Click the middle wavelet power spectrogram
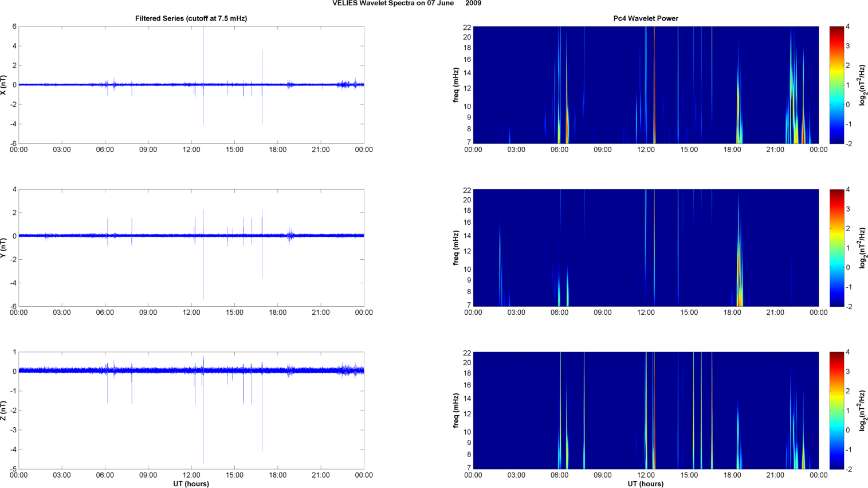Viewport: 868px width, 488px height. click(646, 248)
